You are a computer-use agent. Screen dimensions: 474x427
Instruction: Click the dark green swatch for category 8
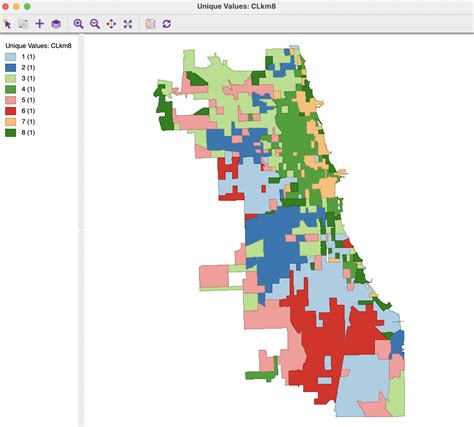pyautogui.click(x=10, y=133)
